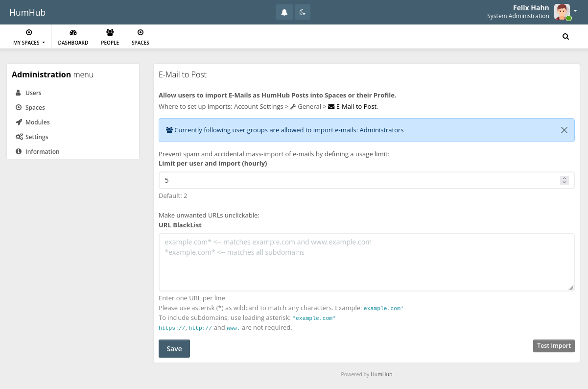Screen dimensions: 588x389
Task: Open Settings in the Administration menu
Action: [37, 137]
